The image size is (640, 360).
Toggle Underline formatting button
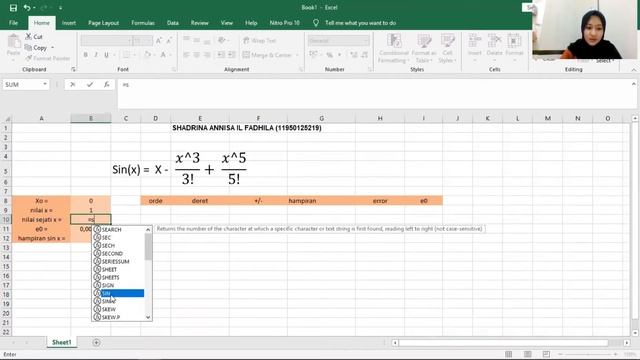[x=107, y=55]
